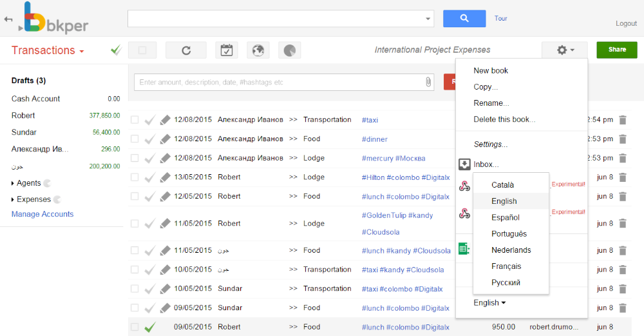
Task: Click the blue magnifier search button
Action: click(x=464, y=19)
